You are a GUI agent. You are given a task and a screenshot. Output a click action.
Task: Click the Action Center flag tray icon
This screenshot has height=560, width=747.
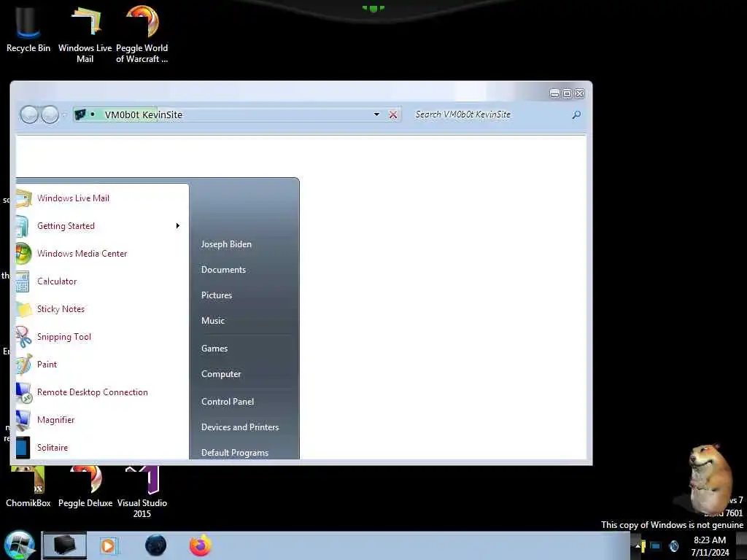tap(643, 546)
